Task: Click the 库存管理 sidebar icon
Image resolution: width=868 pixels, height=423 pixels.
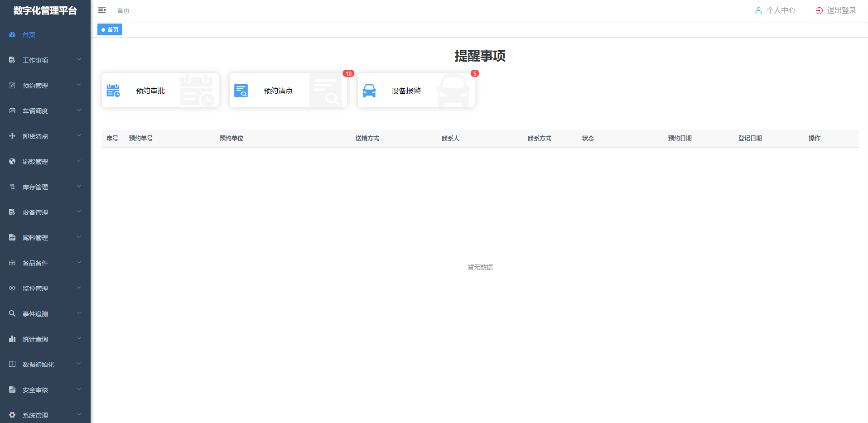Action: 12,187
